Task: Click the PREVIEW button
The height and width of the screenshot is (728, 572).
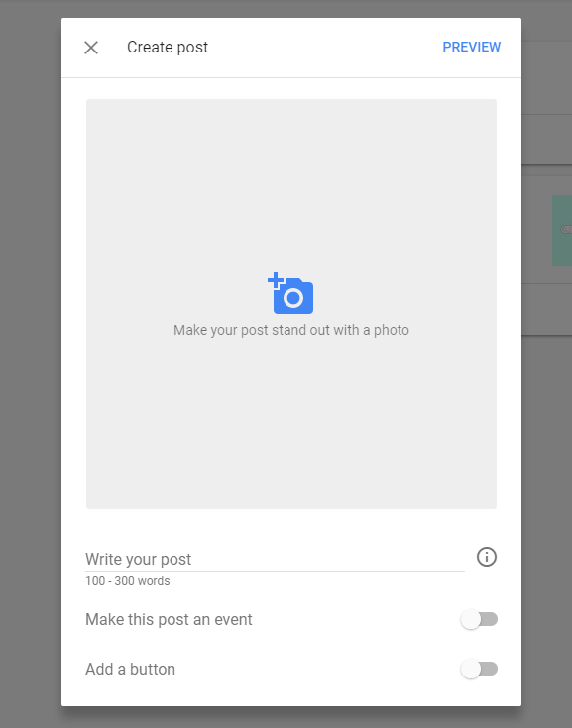Action: tap(471, 47)
